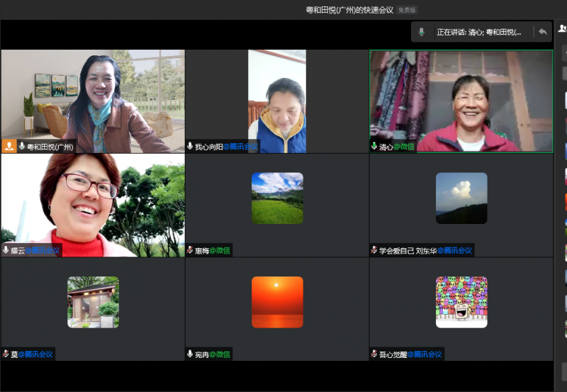The image size is (567, 392).
Task: Click the muted mic icon for 学会爱自己 刘东华
Action: [374, 250]
